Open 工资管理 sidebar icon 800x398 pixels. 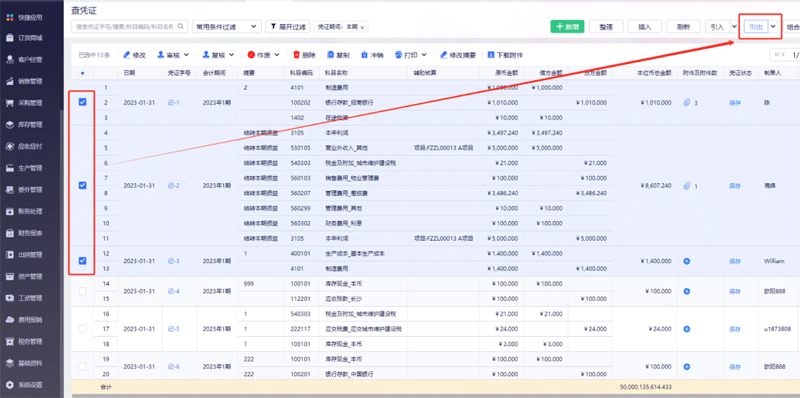10,298
